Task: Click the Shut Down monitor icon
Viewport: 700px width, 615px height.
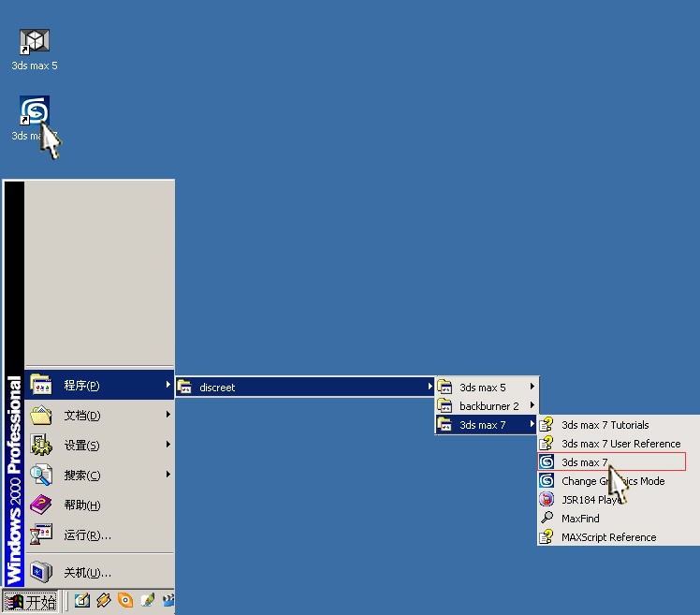Action: coord(41,572)
